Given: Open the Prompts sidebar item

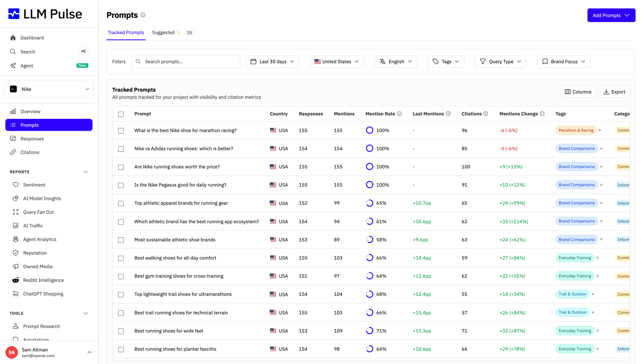Looking at the screenshot, I should [x=49, y=125].
